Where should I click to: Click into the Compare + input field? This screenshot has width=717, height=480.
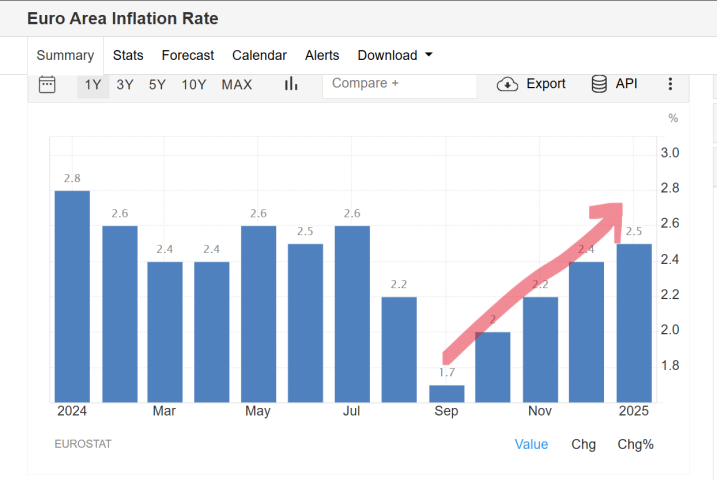coord(400,84)
